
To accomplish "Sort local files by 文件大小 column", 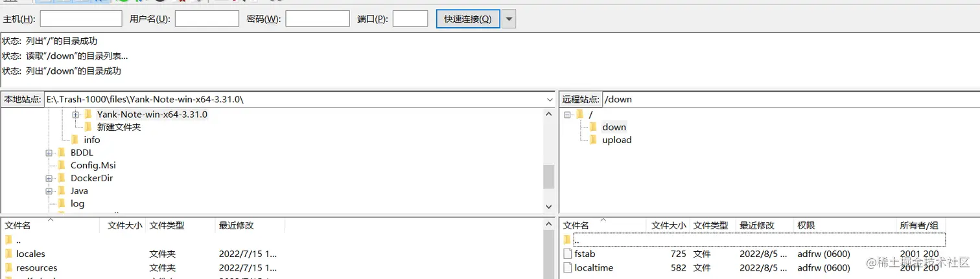I will [123, 225].
